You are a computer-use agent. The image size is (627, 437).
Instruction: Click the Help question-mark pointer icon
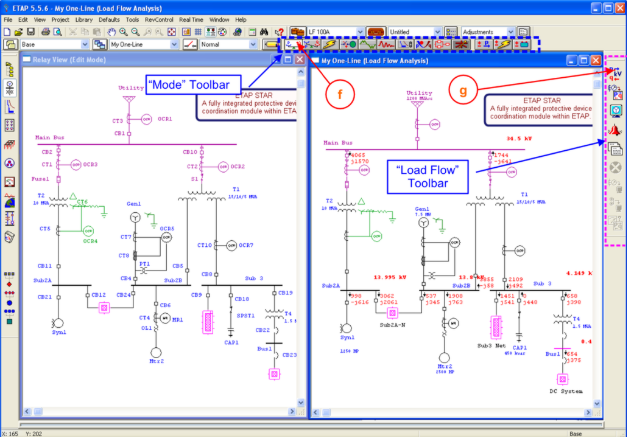click(279, 32)
